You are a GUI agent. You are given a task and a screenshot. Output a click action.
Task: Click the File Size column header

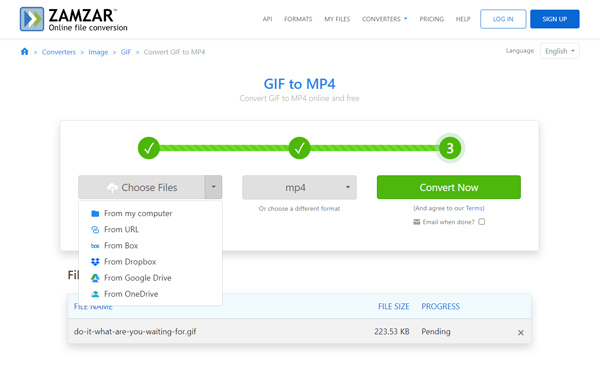394,306
